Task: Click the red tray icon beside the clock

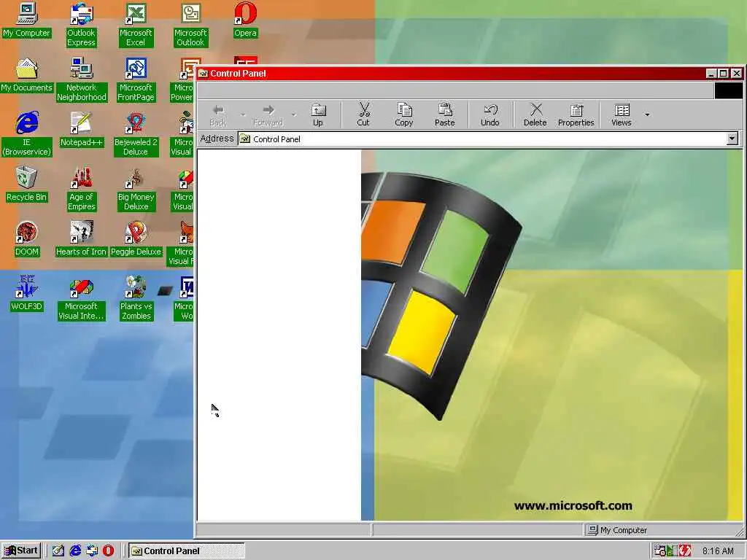Action: pos(685,551)
